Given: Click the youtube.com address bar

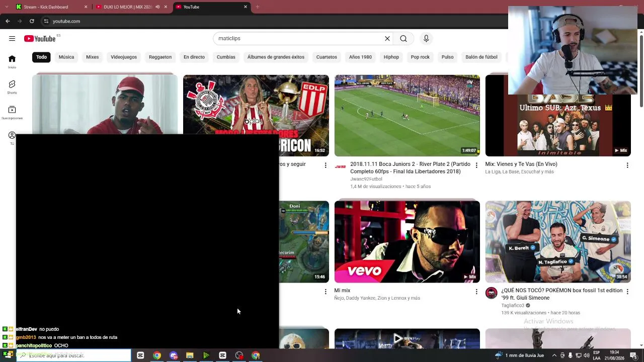Looking at the screenshot, I should coord(272,21).
